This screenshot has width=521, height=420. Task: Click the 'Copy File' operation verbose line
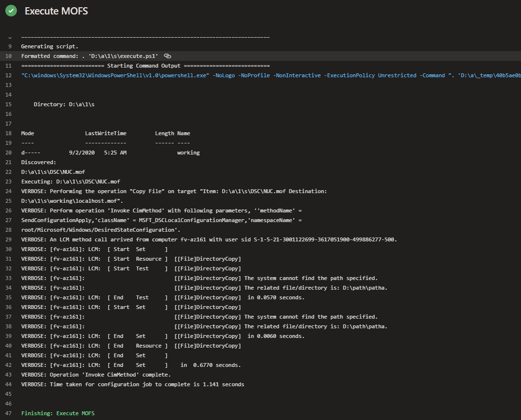pos(174,191)
